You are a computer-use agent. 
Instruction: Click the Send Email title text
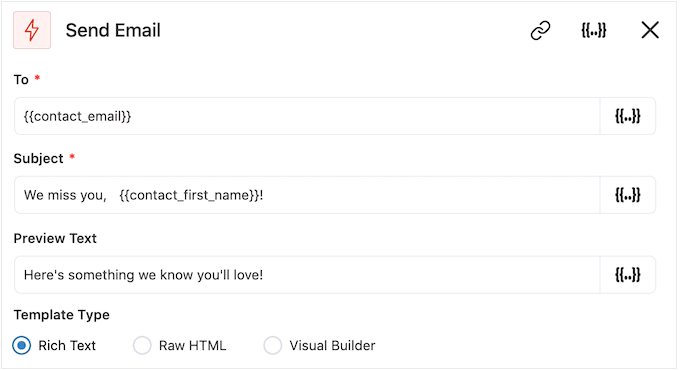pos(113,30)
